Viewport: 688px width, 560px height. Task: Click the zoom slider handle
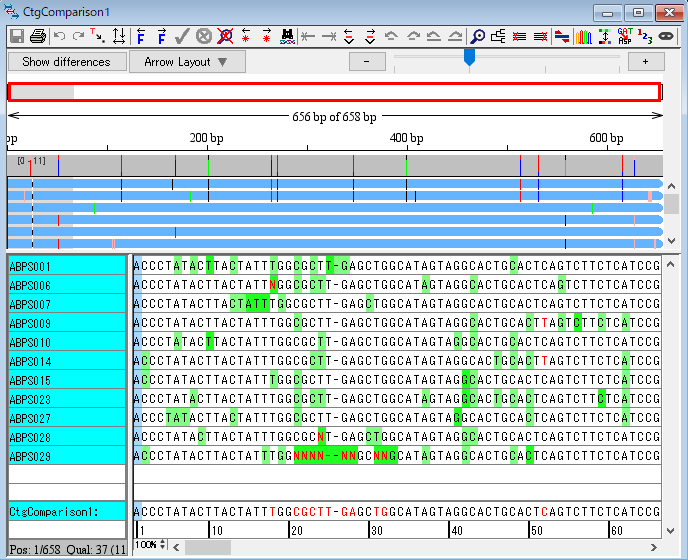[469, 58]
